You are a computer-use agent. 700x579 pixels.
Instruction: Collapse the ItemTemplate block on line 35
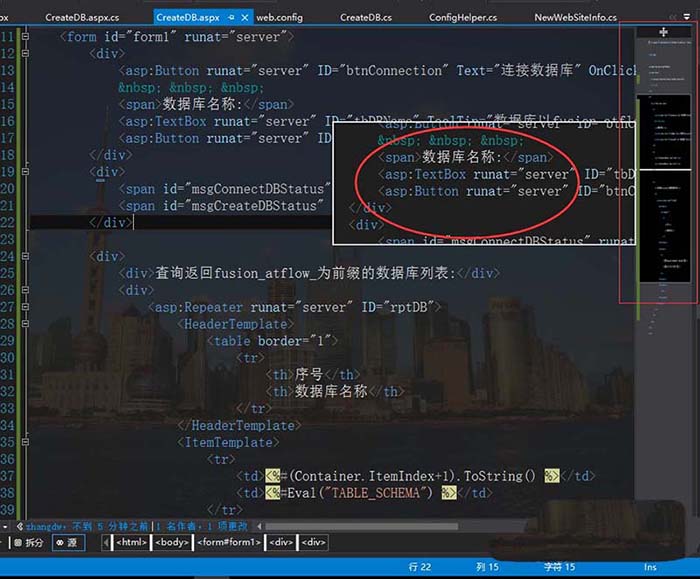pos(25,442)
